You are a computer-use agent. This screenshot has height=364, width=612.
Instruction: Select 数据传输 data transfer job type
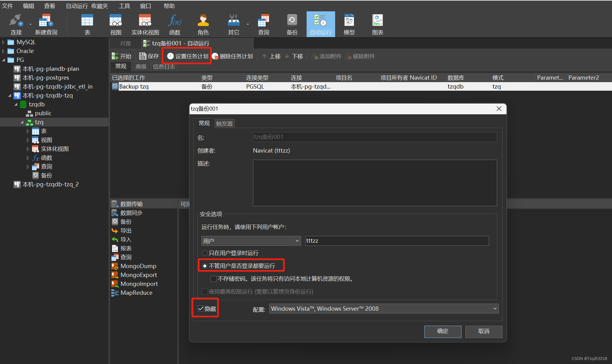pos(131,204)
